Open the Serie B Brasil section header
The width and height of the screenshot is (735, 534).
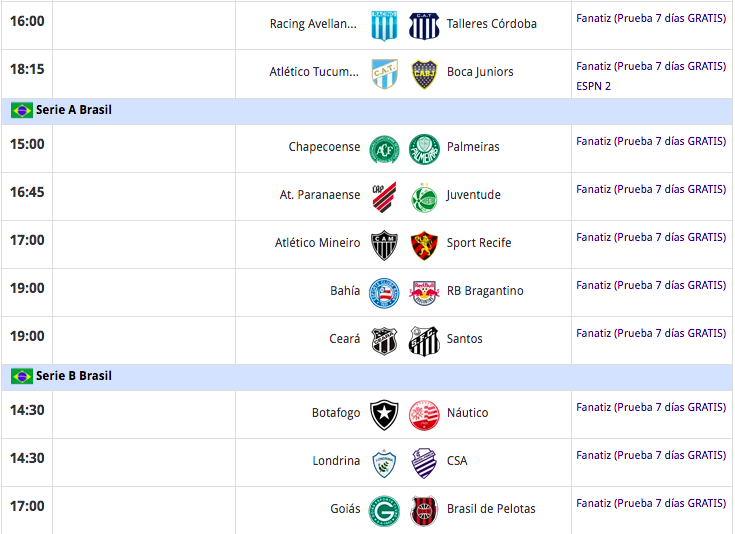[x=74, y=376]
